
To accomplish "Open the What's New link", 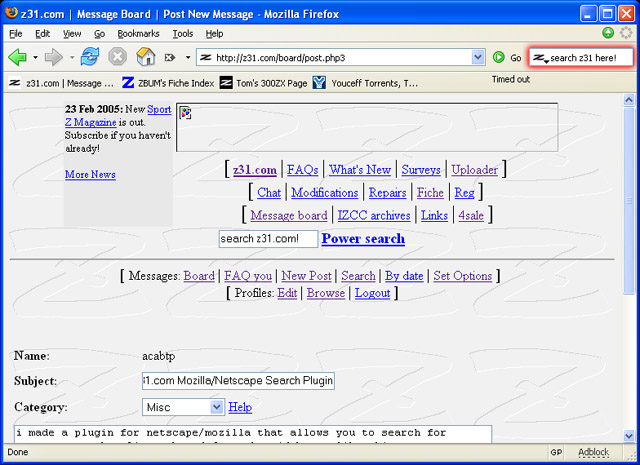I will pos(360,169).
